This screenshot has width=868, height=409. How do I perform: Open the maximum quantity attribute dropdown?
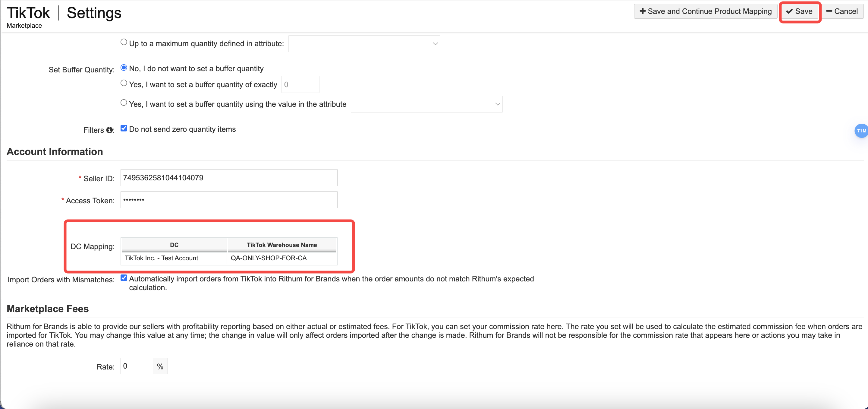364,44
